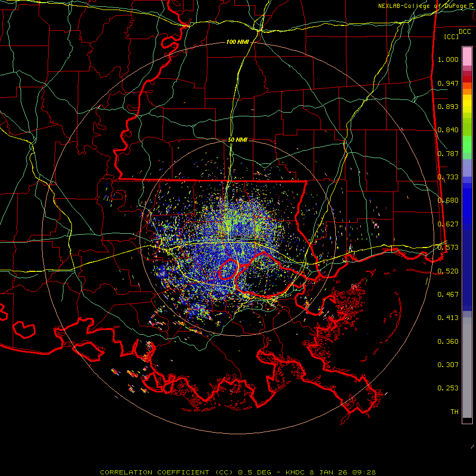
Task: Click the 0.413 legend value
Action: [448, 318]
